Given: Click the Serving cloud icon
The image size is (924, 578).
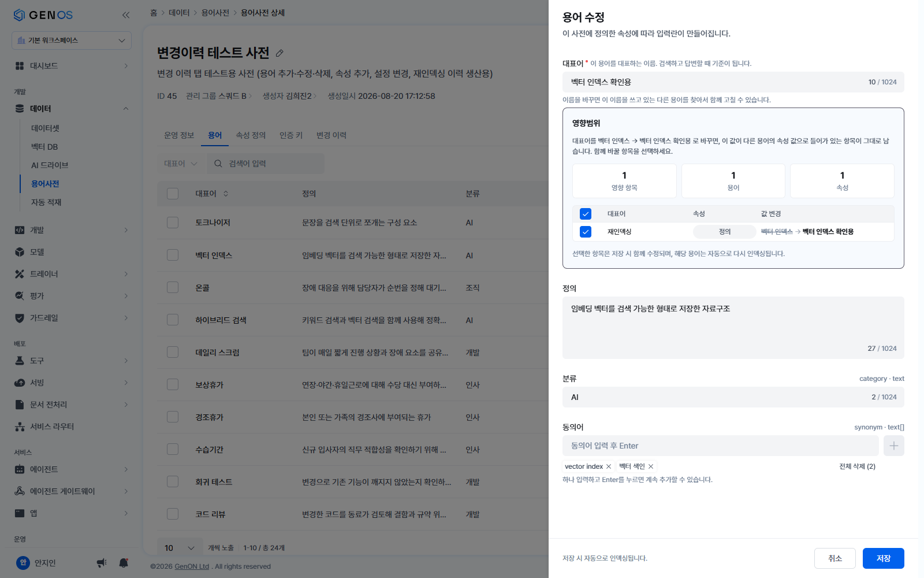Looking at the screenshot, I should [x=20, y=383].
